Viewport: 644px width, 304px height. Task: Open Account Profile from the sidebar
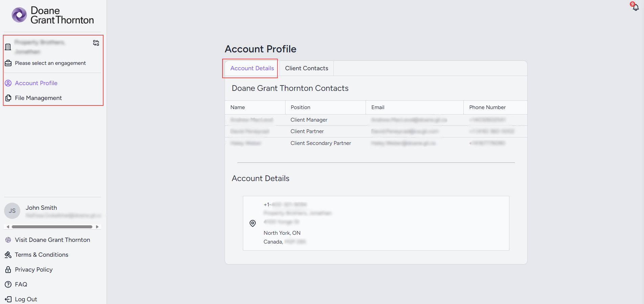[36, 83]
